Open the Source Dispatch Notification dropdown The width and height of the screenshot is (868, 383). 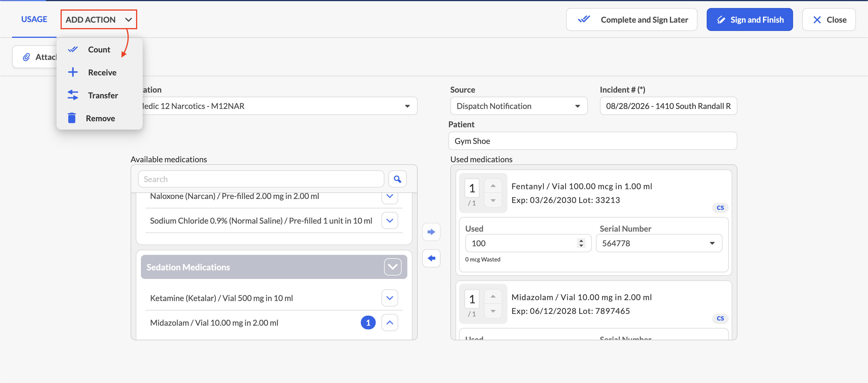519,106
